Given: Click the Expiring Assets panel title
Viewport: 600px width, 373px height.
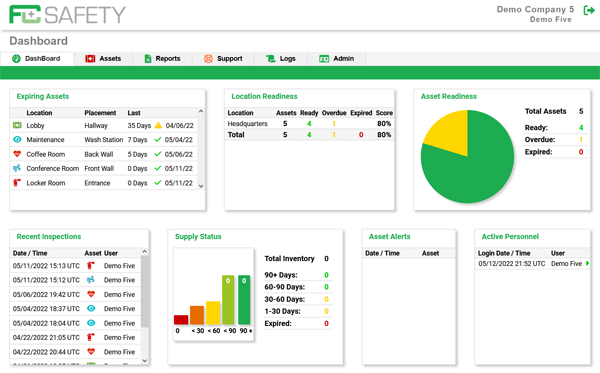Looking at the screenshot, I should tap(43, 96).
